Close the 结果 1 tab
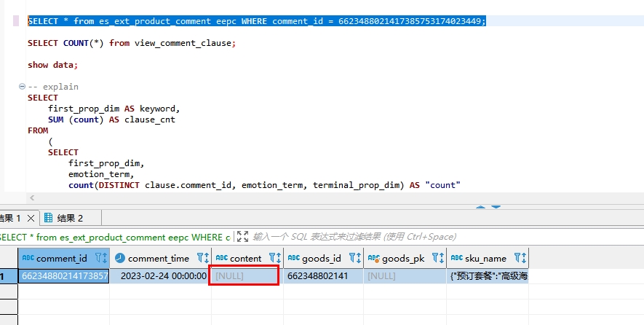Image resolution: width=644 pixels, height=325 pixels. [x=31, y=219]
